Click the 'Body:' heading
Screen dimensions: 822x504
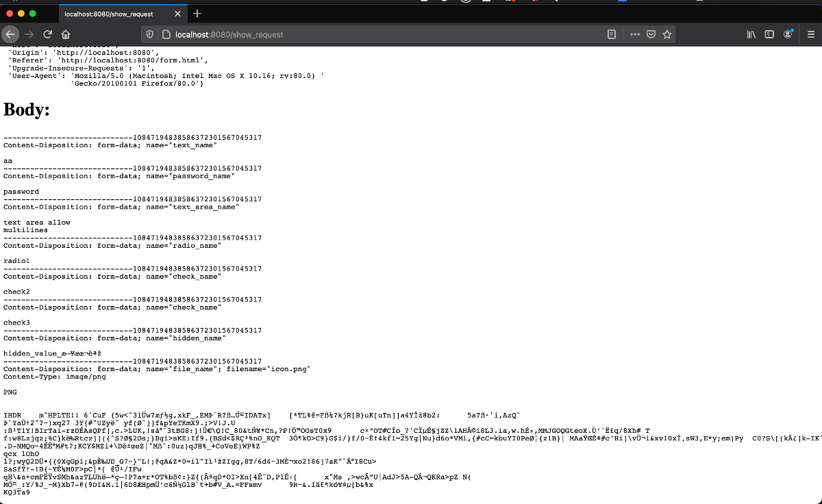point(27,110)
